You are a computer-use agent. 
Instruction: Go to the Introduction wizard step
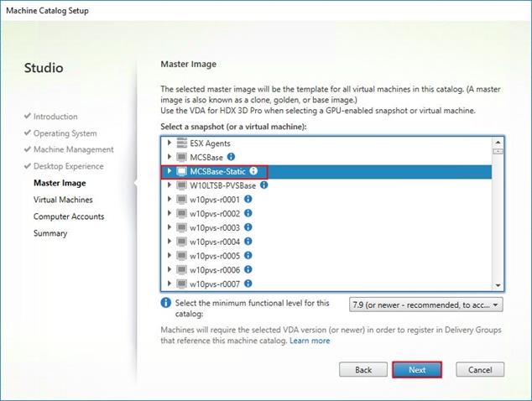55,117
